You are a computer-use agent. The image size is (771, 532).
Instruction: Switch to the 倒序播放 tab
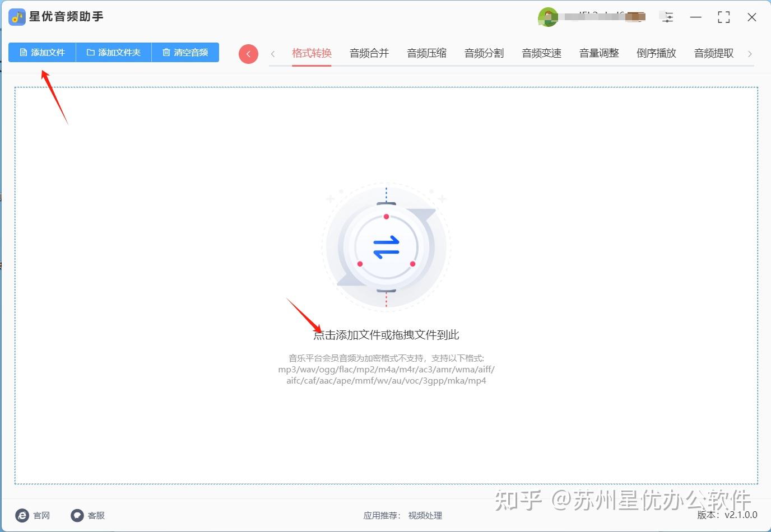[656, 53]
